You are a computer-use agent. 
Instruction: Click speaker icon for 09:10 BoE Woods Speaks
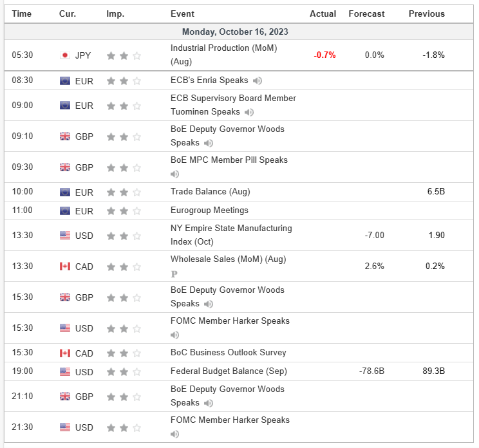[209, 143]
